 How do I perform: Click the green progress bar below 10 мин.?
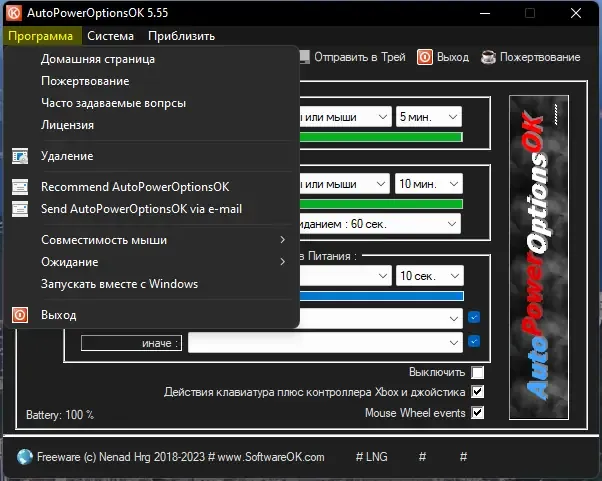(x=381, y=204)
